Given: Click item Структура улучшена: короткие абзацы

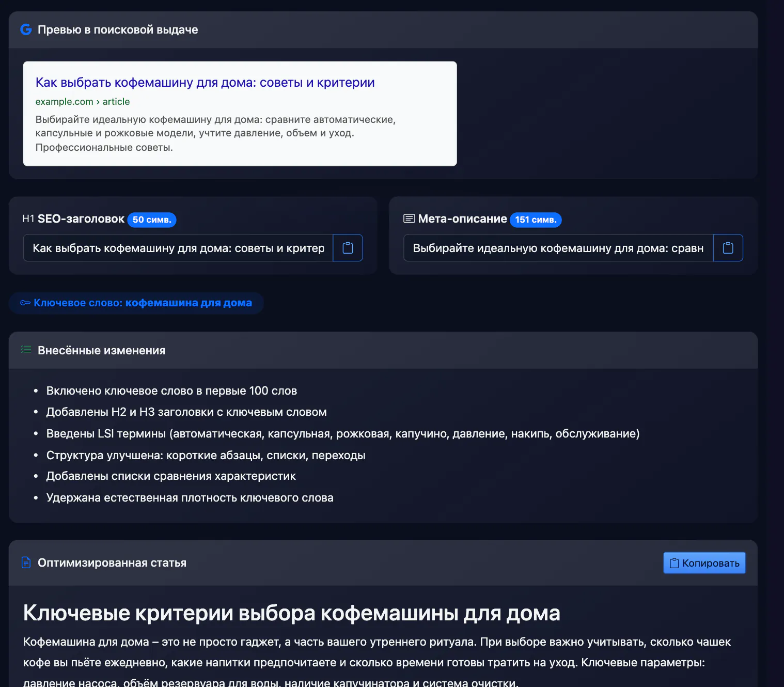Looking at the screenshot, I should (206, 455).
